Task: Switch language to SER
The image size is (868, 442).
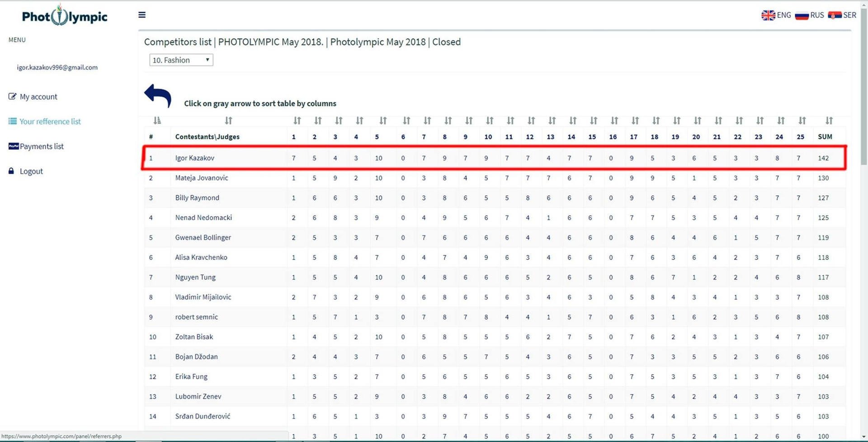Action: tap(842, 15)
